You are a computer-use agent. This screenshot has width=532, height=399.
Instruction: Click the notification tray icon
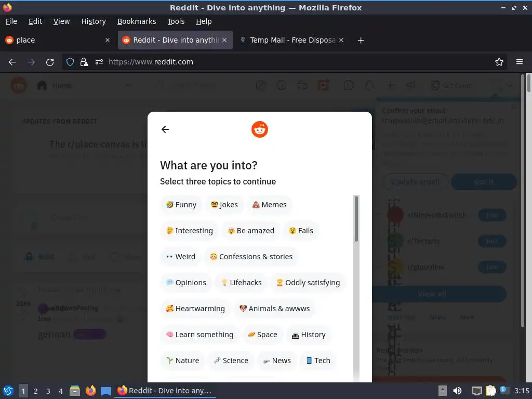click(x=503, y=390)
